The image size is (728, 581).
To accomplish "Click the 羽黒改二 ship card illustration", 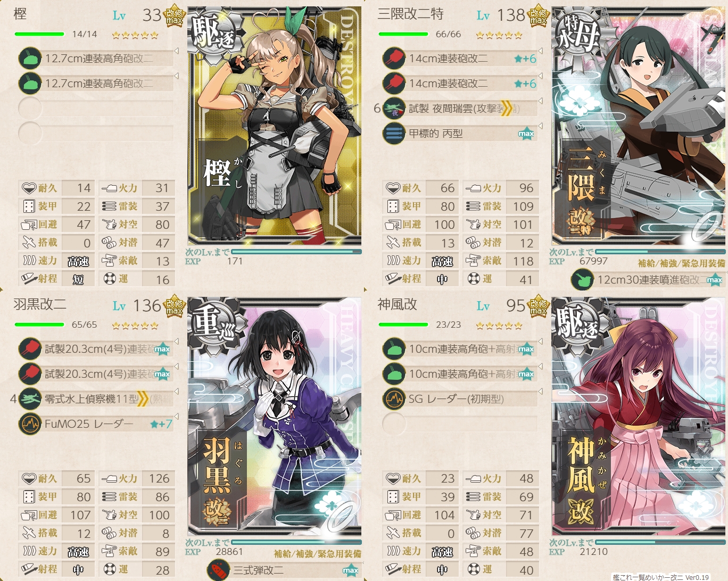I will click(x=275, y=416).
